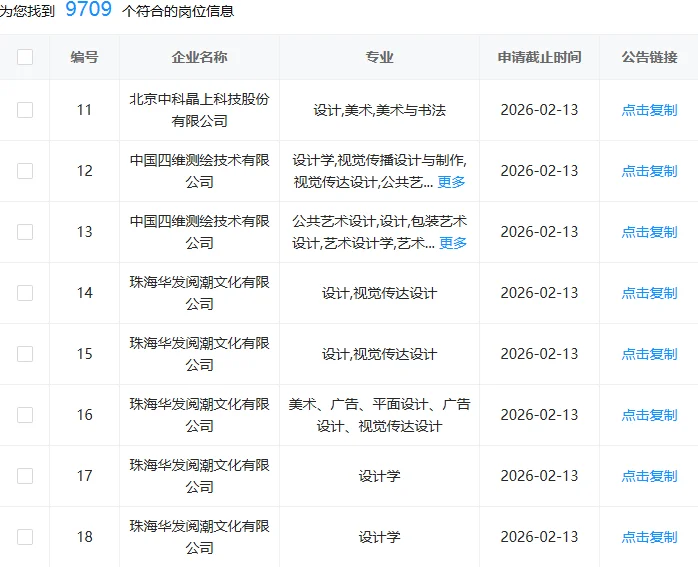The image size is (698, 567).
Task: Select 北京中科晶上科技股份有限公司 company cell
Action: 199,110
